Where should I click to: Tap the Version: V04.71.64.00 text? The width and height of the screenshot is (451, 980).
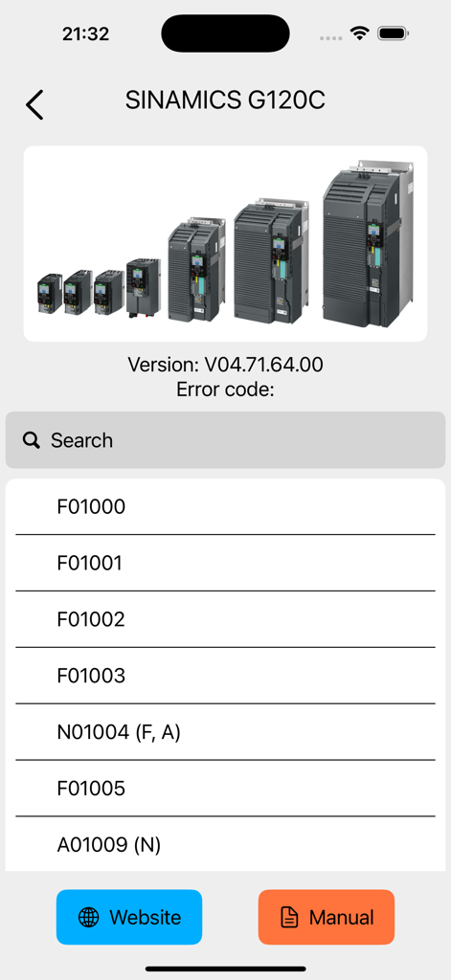click(x=225, y=365)
